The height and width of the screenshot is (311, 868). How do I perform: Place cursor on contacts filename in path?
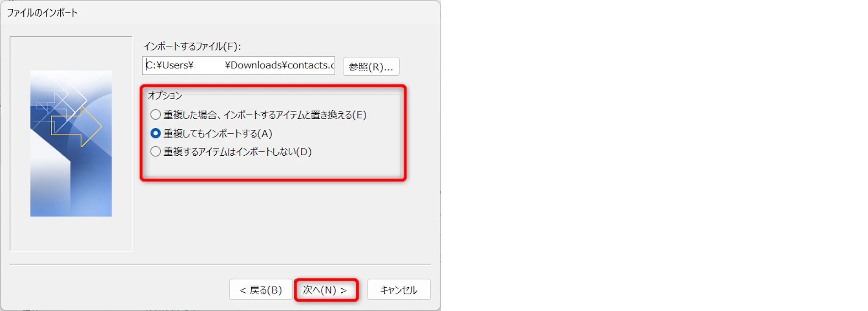coord(310,65)
